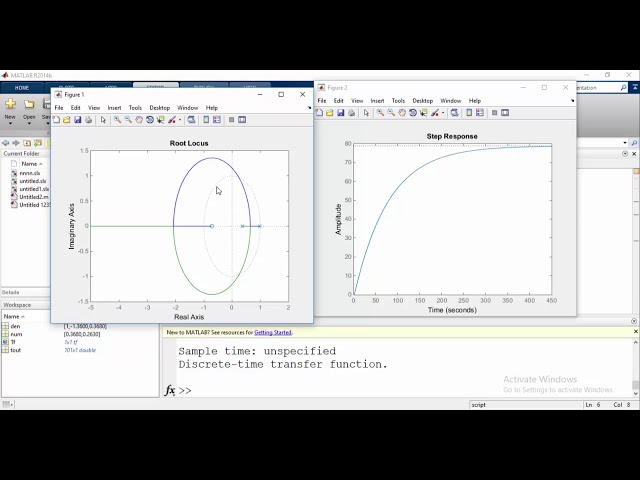Click the fx function browser button
Screen dimensions: 640x480
170,390
